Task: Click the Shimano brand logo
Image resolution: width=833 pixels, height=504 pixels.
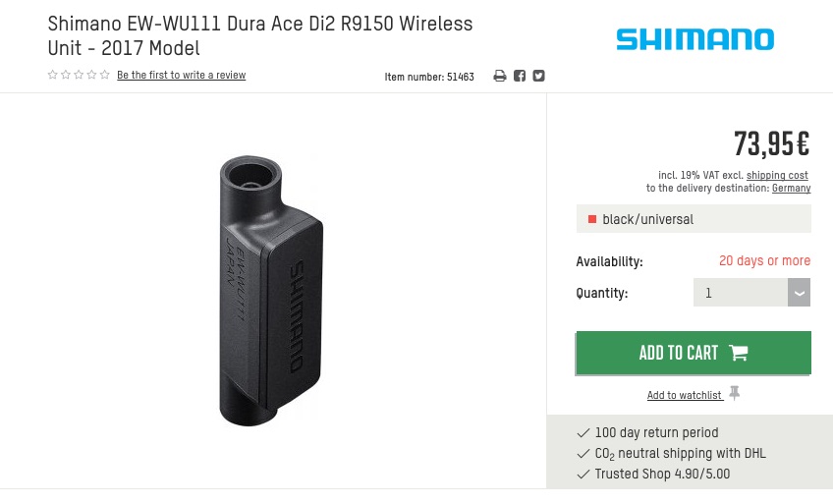Action: point(694,39)
